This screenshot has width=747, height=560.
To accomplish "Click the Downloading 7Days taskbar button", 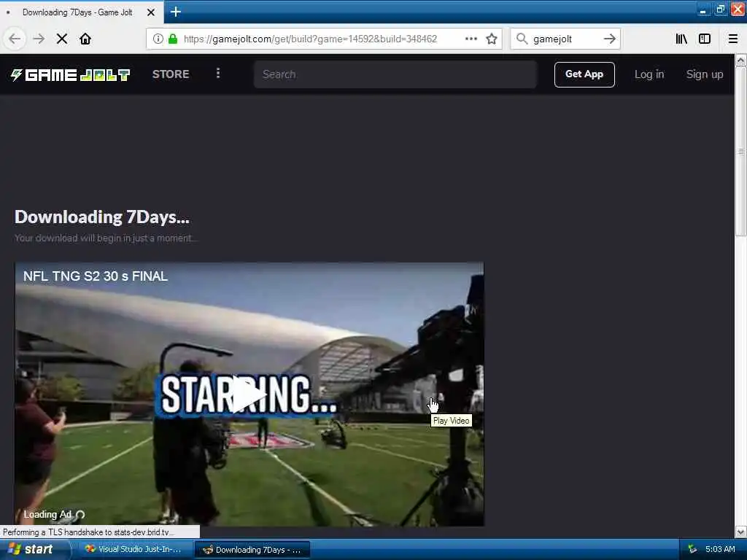I will click(252, 550).
